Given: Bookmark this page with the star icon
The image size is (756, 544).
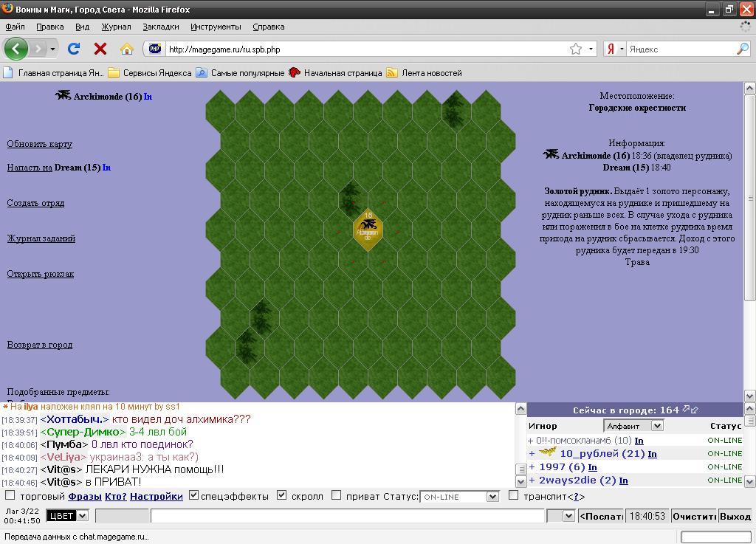Looking at the screenshot, I should click(576, 49).
